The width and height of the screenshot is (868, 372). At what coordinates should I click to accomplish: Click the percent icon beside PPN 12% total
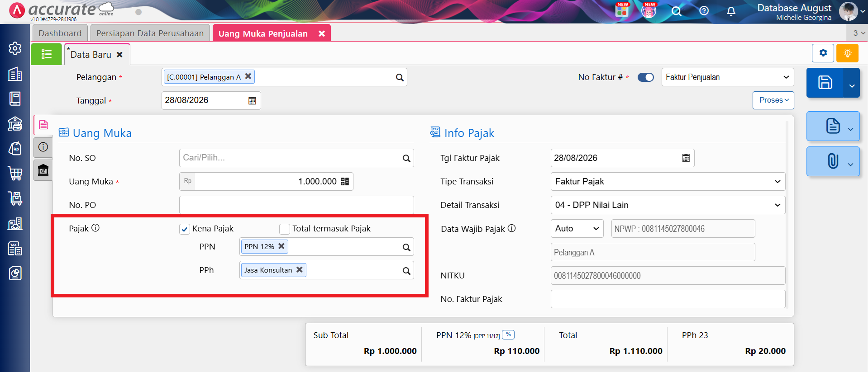tap(508, 334)
